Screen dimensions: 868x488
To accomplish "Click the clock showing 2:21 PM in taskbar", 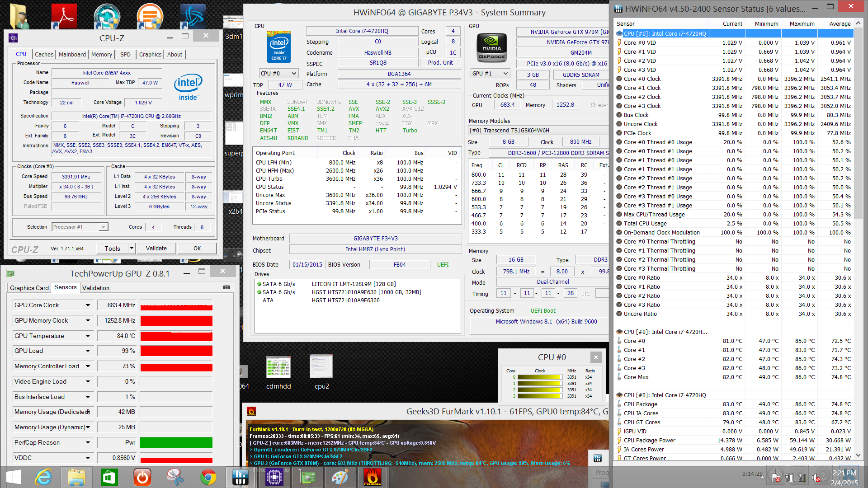I will (x=844, y=473).
